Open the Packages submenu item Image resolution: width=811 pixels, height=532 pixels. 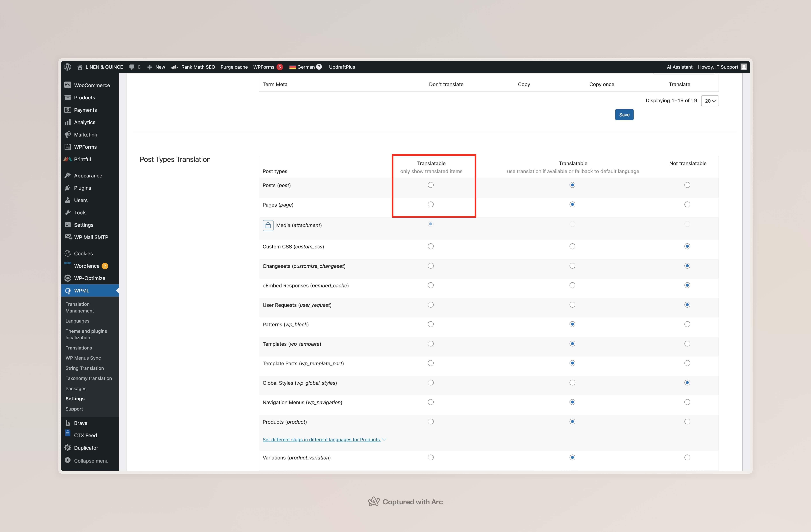click(x=76, y=388)
